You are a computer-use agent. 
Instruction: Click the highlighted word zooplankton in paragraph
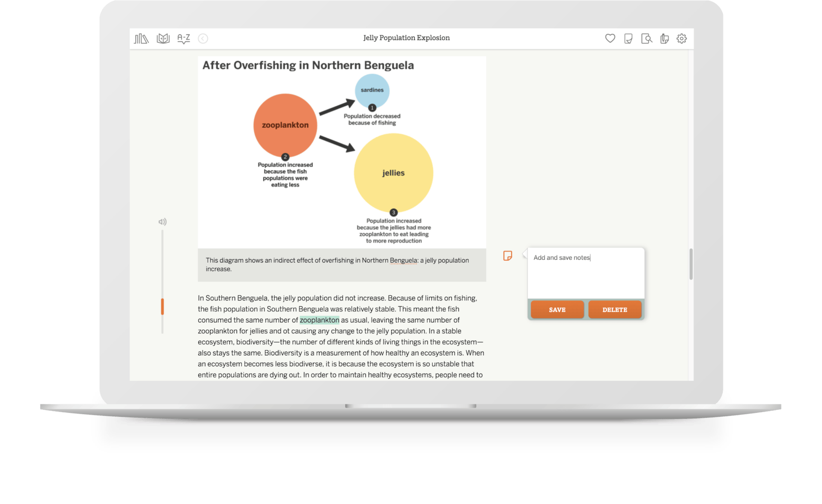coord(319,320)
